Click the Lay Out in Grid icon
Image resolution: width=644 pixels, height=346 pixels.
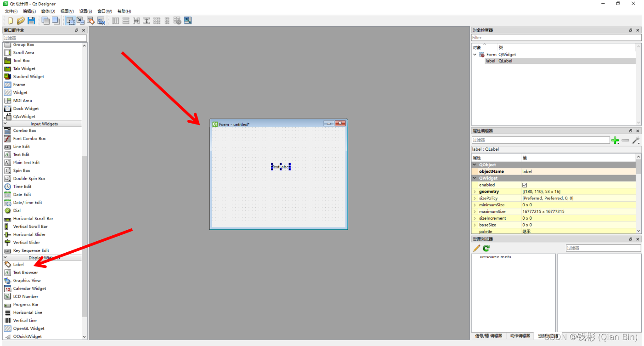pyautogui.click(x=157, y=21)
